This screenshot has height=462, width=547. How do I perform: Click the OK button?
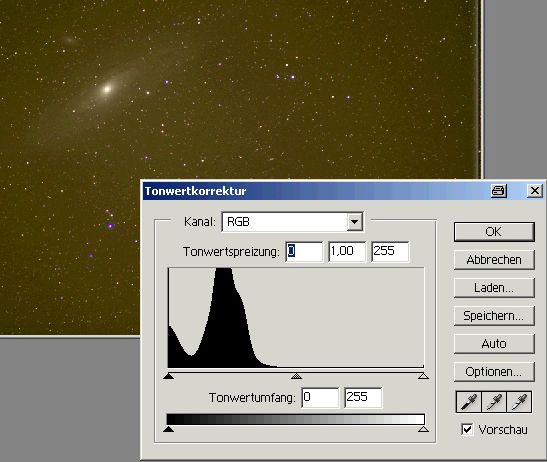tap(494, 232)
